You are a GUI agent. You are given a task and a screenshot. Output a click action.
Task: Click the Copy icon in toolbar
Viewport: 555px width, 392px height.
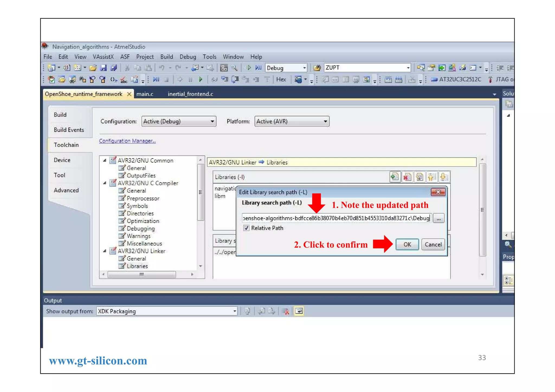point(138,68)
